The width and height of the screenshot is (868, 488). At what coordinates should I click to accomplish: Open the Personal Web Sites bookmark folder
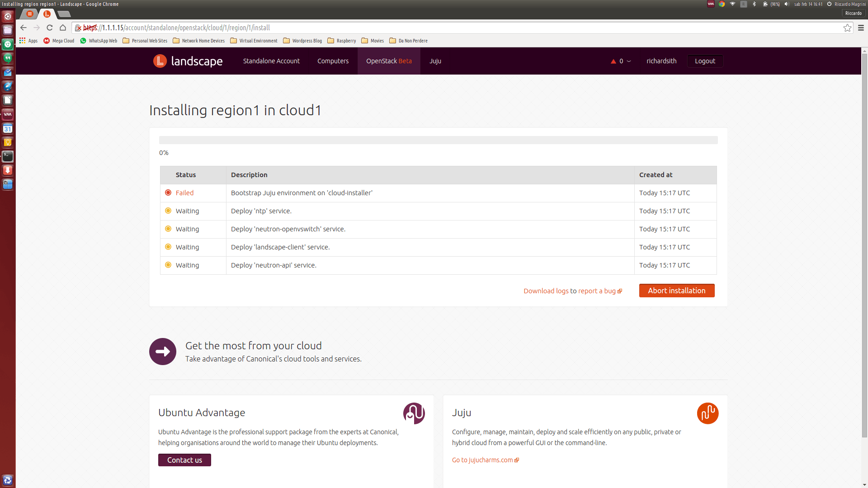point(145,41)
